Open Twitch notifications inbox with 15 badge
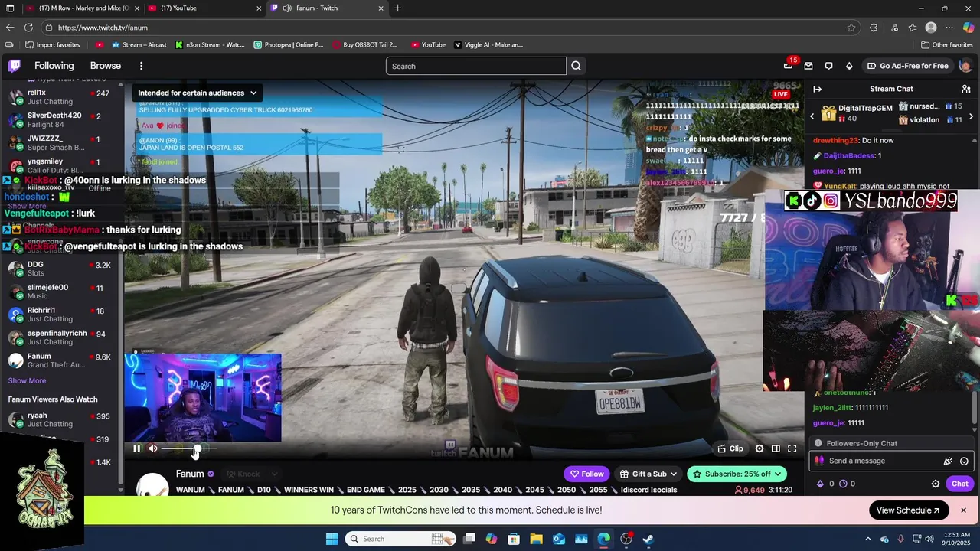 (789, 65)
